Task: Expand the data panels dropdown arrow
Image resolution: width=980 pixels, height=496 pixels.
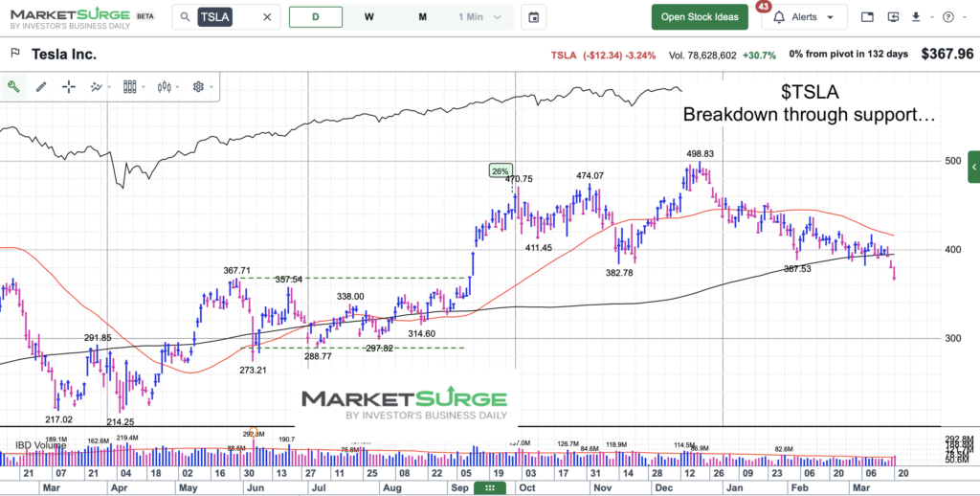Action: (144, 87)
